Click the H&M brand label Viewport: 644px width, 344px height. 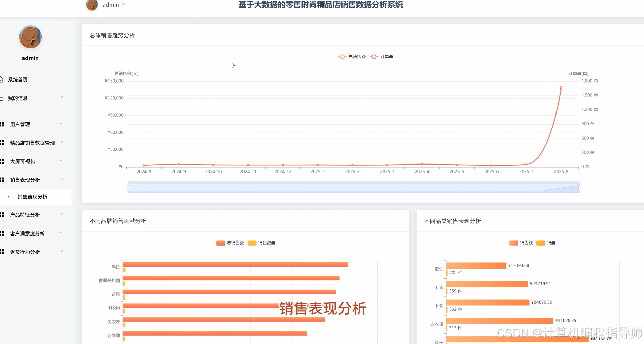click(x=114, y=308)
